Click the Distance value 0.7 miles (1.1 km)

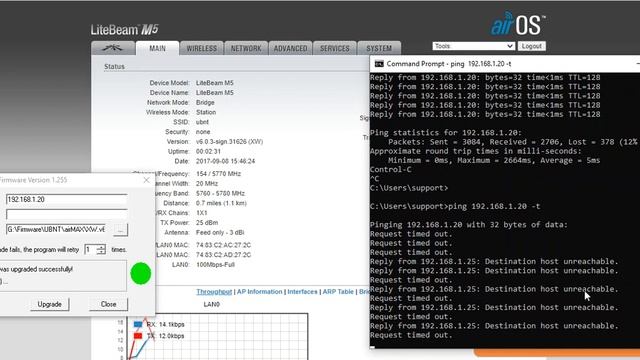click(221, 203)
